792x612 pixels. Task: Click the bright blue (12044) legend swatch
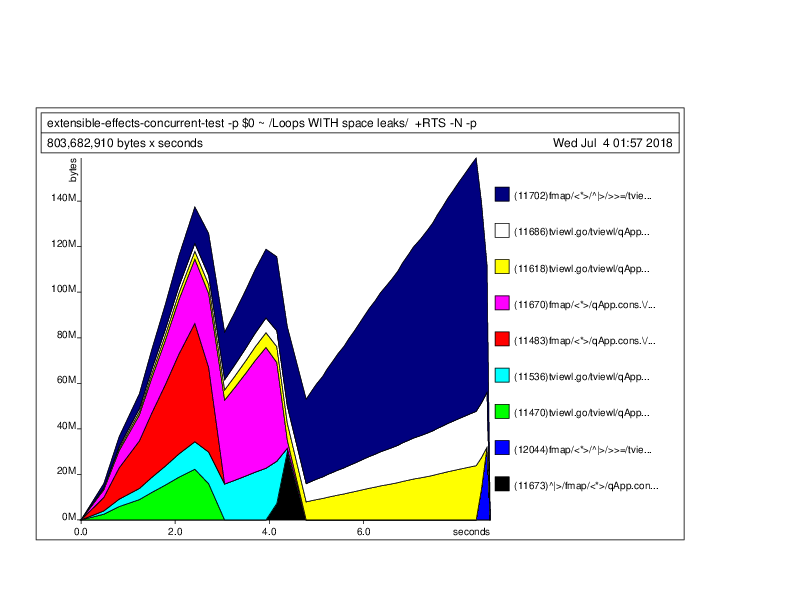pyautogui.click(x=502, y=448)
